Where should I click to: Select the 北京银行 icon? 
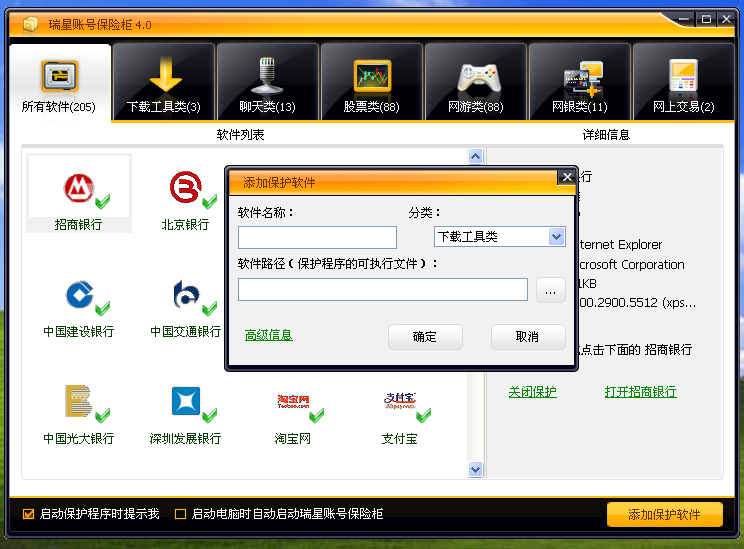pos(186,187)
